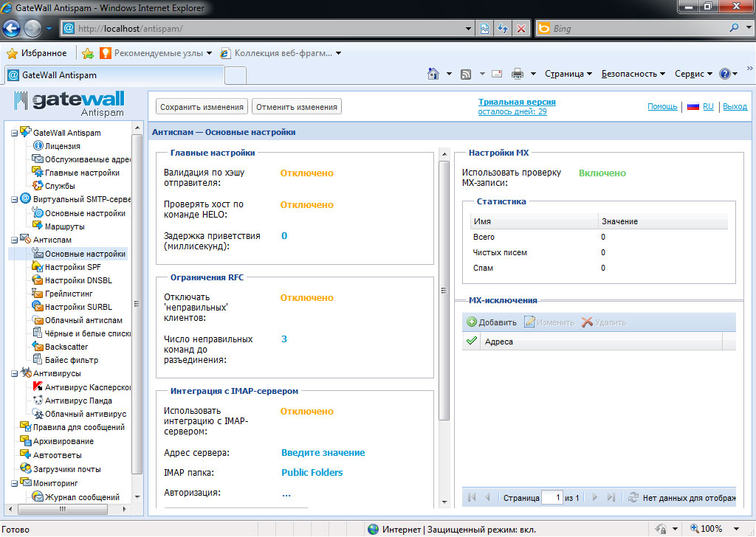Open address bar history dropdown
This screenshot has height=537, width=756.
click(x=467, y=29)
